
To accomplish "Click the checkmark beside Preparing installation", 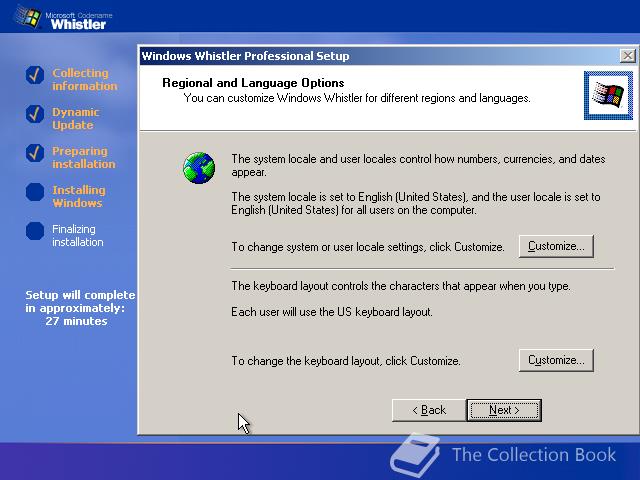I will click(x=35, y=153).
